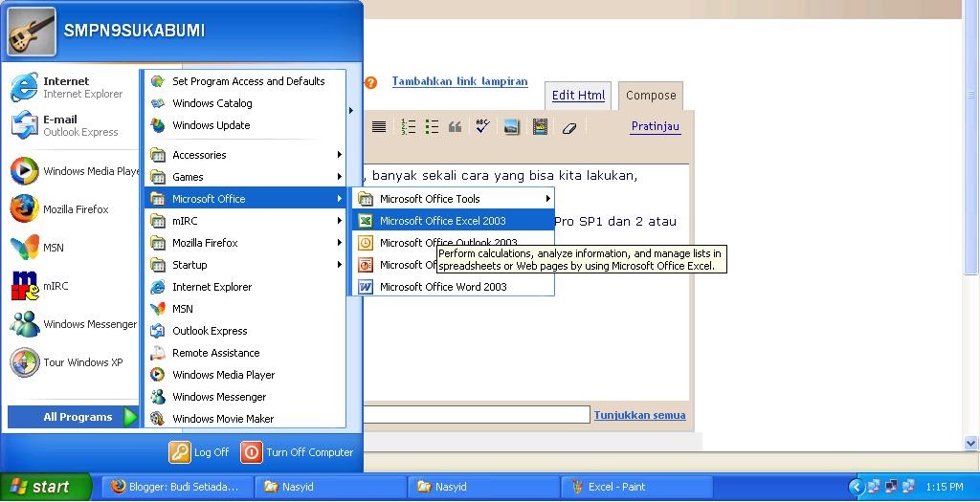Click Tambahkan link lampiran link

click(459, 81)
